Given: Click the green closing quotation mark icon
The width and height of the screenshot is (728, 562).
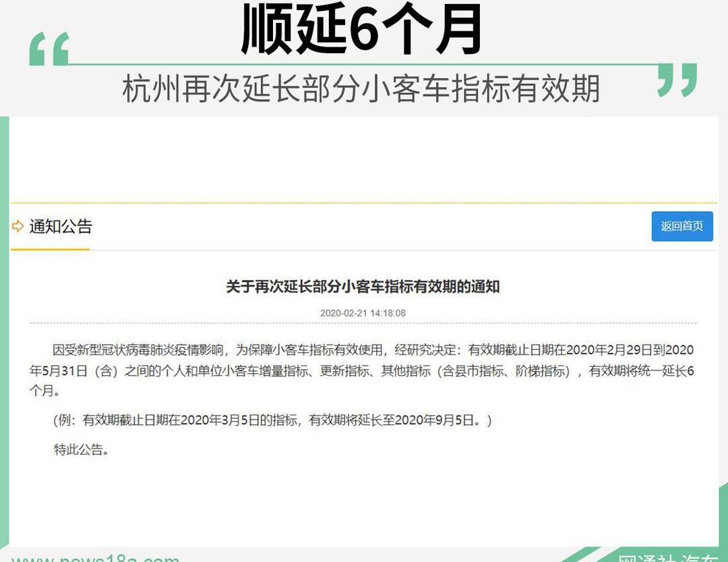Looking at the screenshot, I should [x=677, y=80].
